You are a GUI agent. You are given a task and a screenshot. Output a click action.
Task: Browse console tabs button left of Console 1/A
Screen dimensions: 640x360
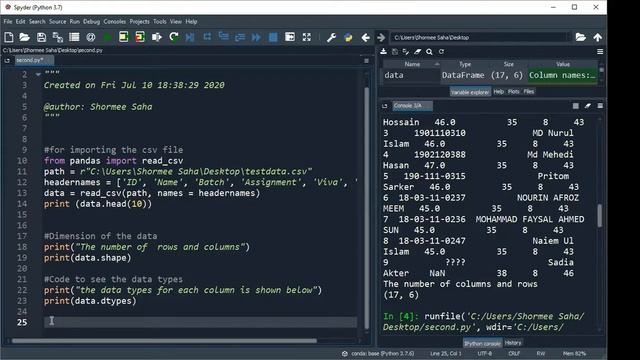[384, 106]
